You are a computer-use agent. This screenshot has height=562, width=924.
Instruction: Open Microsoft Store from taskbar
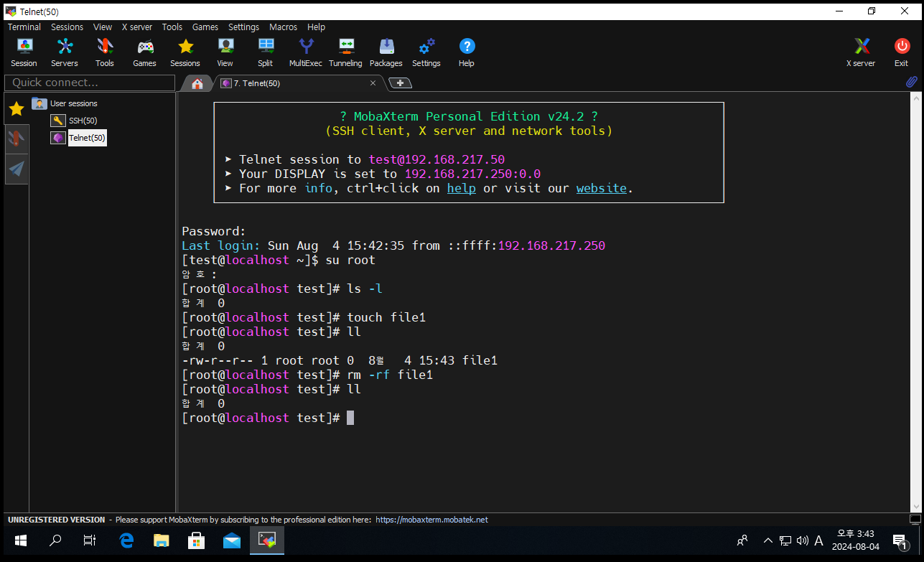click(x=196, y=540)
